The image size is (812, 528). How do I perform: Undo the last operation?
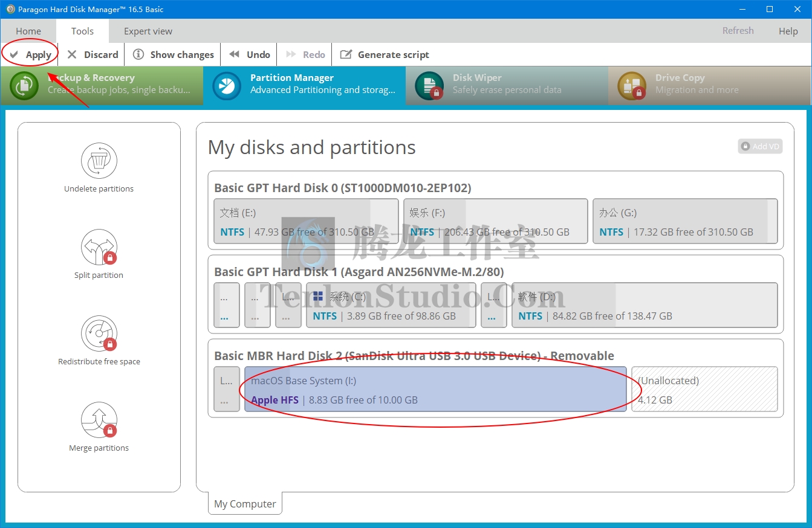[x=250, y=54]
